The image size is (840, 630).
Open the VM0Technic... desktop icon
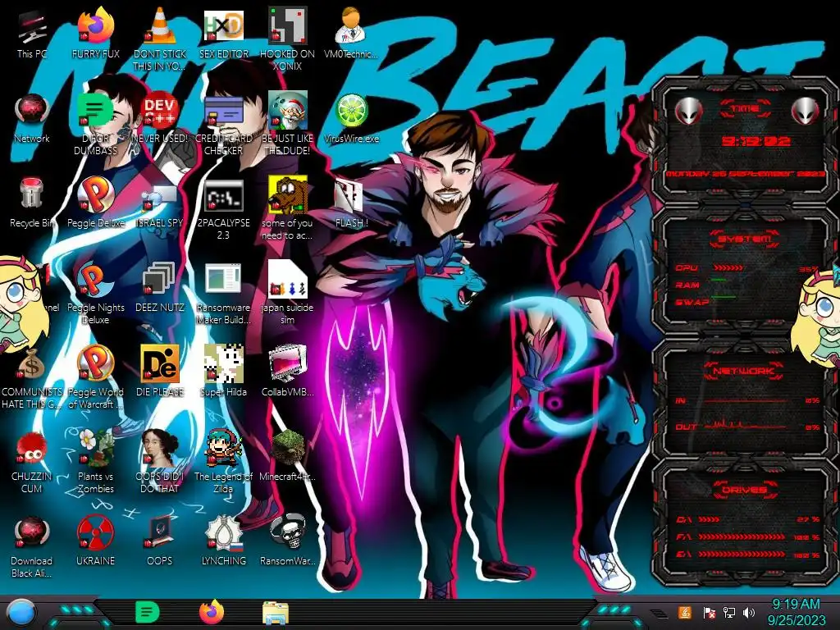351,33
